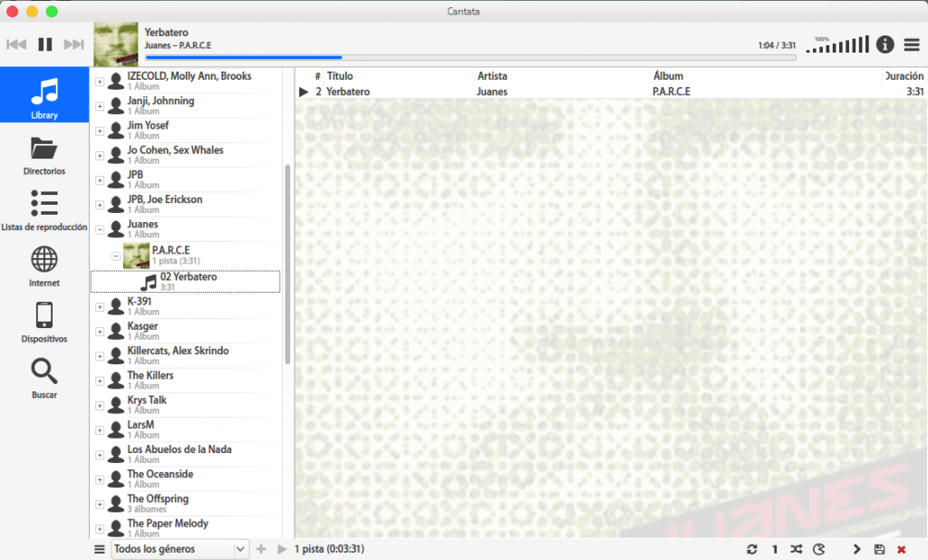Image resolution: width=928 pixels, height=560 pixels.
Task: Click the # track number column header
Action: [318, 76]
